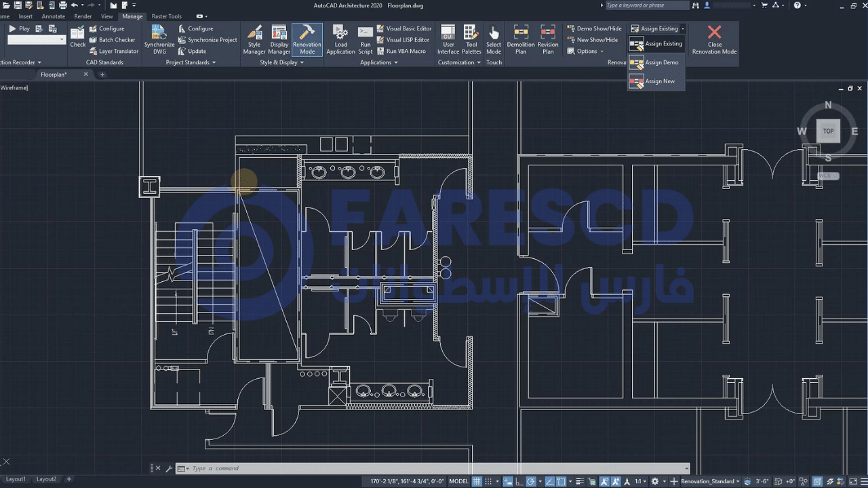Select Assign New from dropdown menu
This screenshot has width=868, height=488.
[655, 81]
